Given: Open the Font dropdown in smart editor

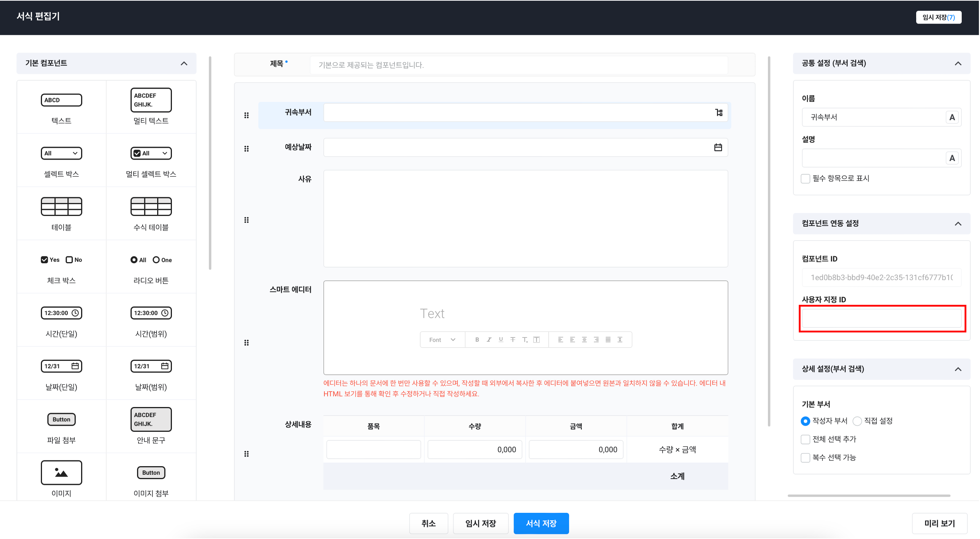Looking at the screenshot, I should (442, 340).
